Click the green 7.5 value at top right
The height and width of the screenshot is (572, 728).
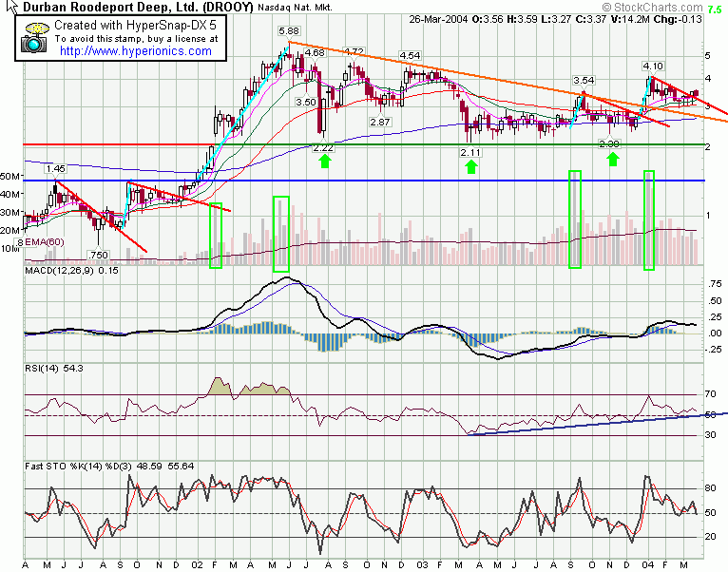click(716, 7)
